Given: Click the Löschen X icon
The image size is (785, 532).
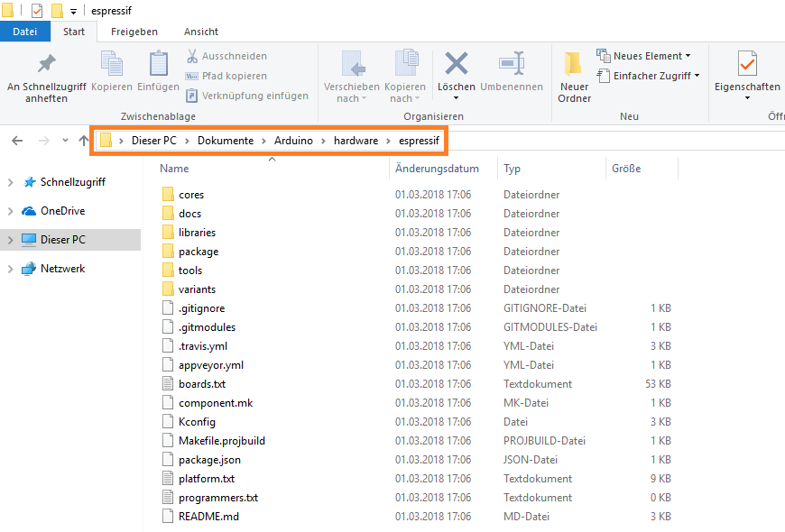Looking at the screenshot, I should click(456, 63).
